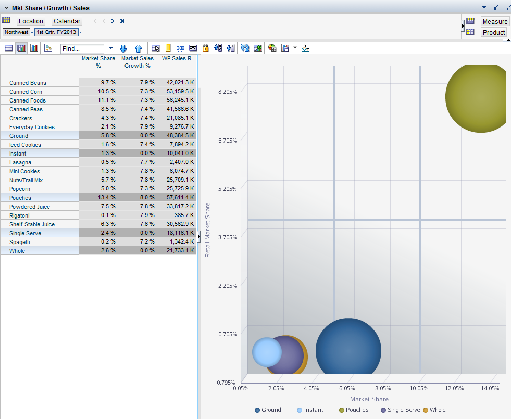Click the Location dimension button
Image resolution: width=511 pixels, height=420 pixels.
(x=31, y=21)
